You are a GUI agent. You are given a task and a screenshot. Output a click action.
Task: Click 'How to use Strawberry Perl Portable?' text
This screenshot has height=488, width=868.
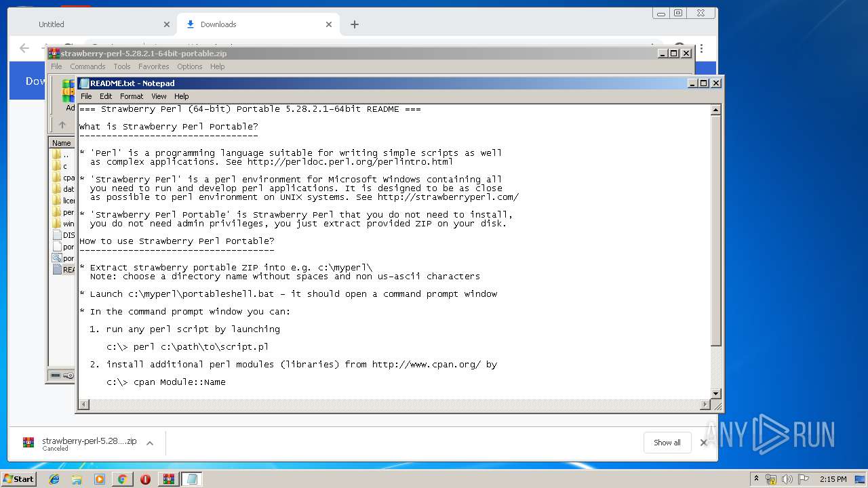tap(177, 241)
